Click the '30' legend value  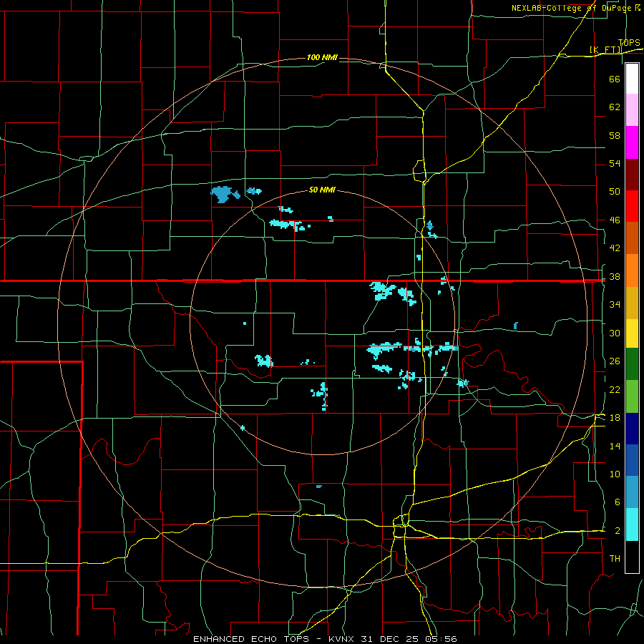[x=615, y=333]
